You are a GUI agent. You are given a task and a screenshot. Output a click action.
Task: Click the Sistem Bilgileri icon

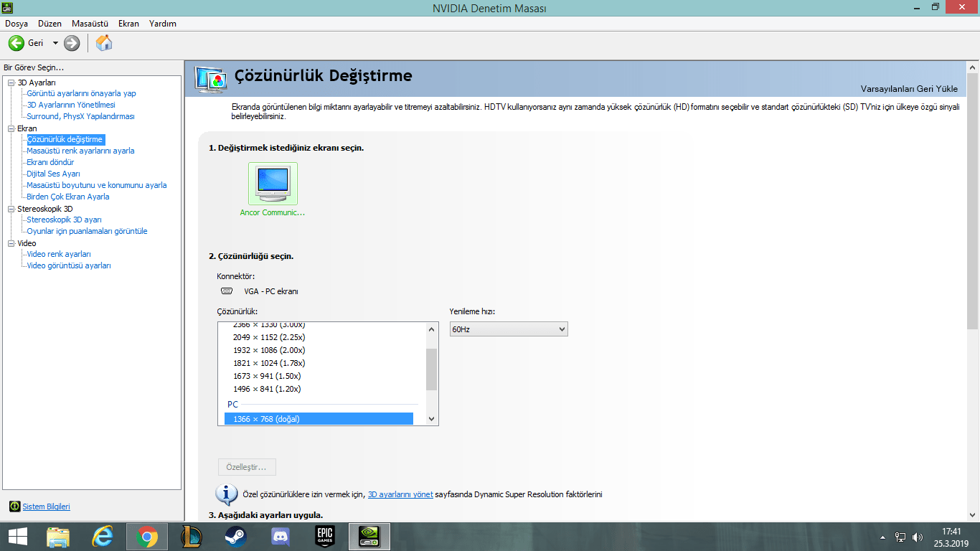coord(15,507)
